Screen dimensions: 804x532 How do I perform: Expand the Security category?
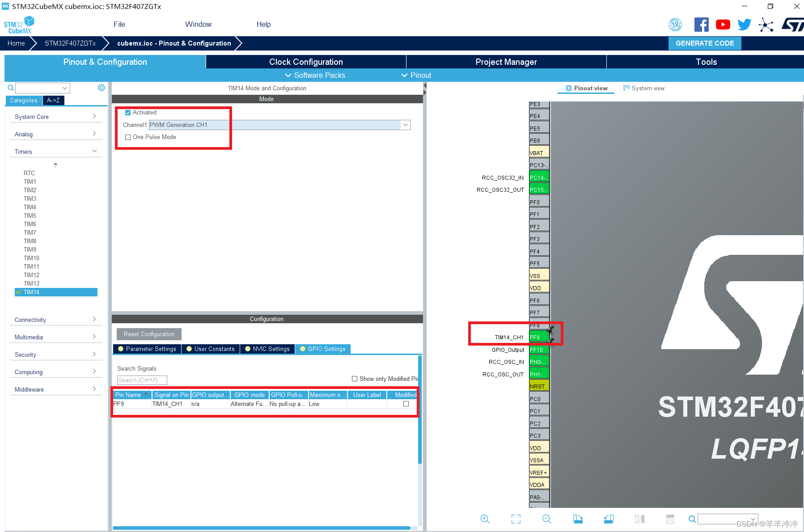pyautogui.click(x=56, y=355)
